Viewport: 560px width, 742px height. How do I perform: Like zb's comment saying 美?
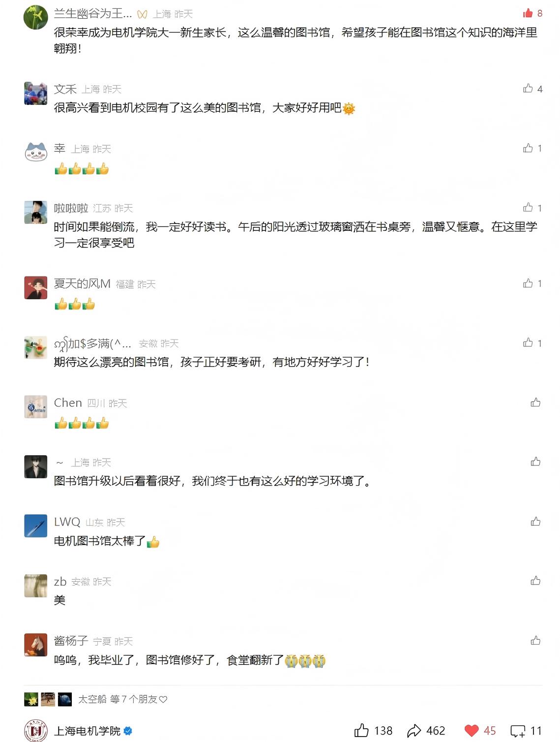click(x=535, y=581)
